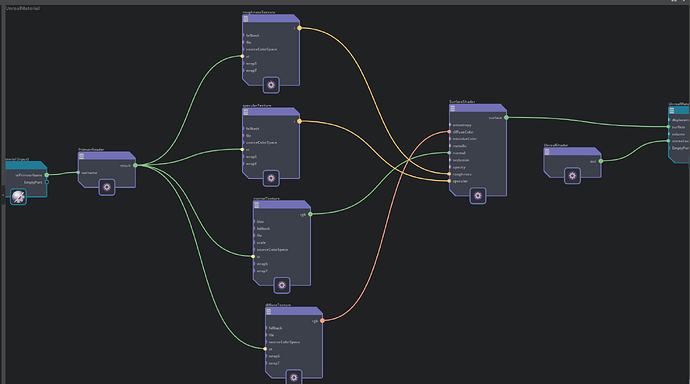The width and height of the screenshot is (690, 384).
Task: Open the PrimvarReader node gear icon
Action: [x=107, y=187]
